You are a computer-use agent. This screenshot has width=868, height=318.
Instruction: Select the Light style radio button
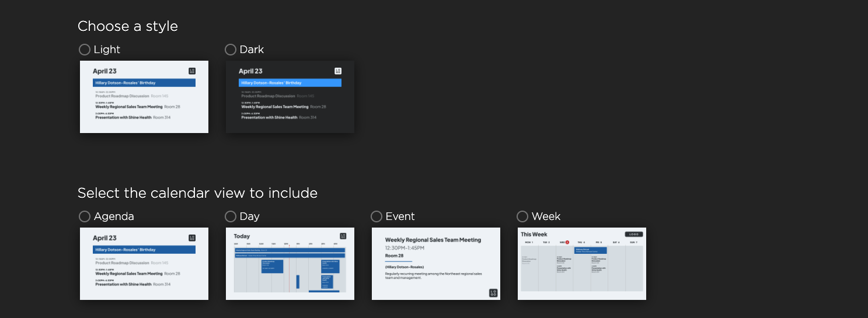pos(85,50)
